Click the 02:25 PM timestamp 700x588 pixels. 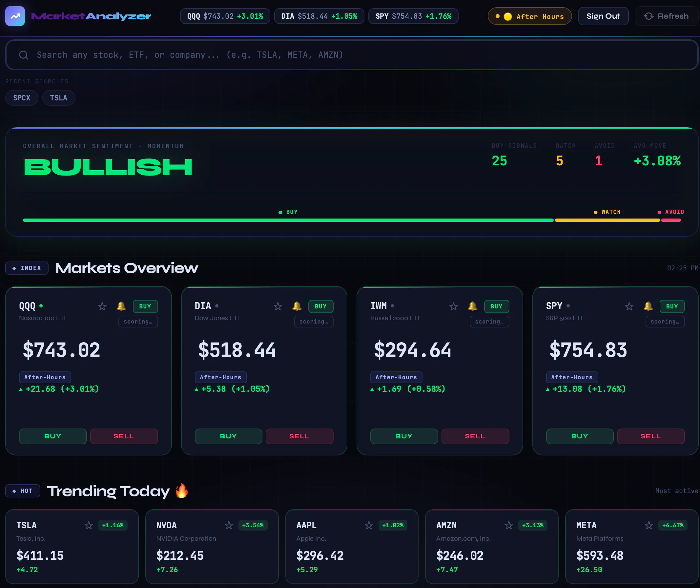pos(682,268)
